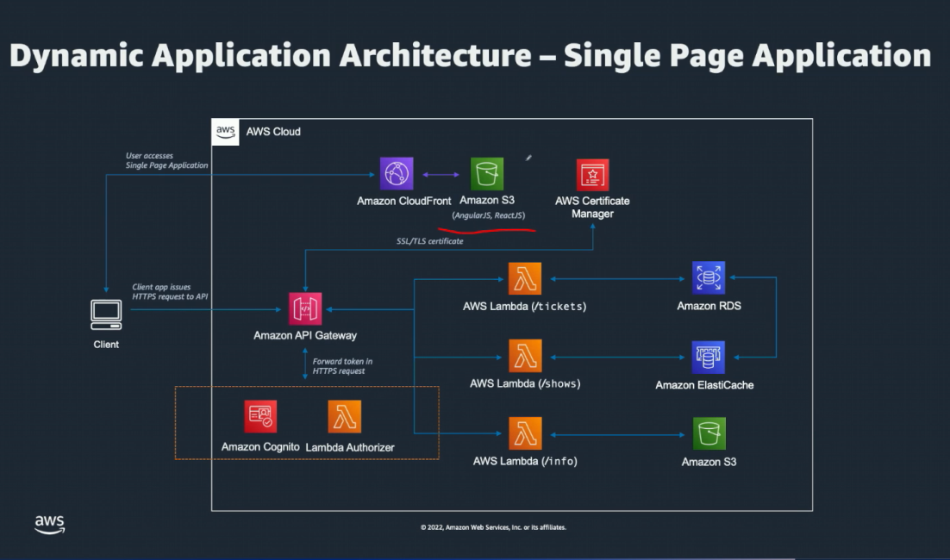Select the Amazon S3 bucket icon beside CloudFront
Screen dimensions: 950x560
[x=487, y=174]
